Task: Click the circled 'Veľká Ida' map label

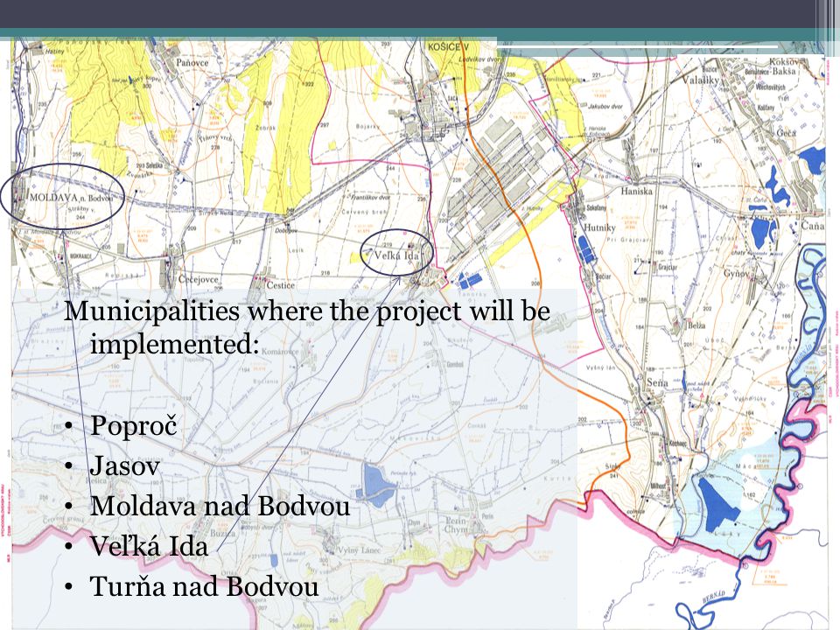Action: point(396,255)
